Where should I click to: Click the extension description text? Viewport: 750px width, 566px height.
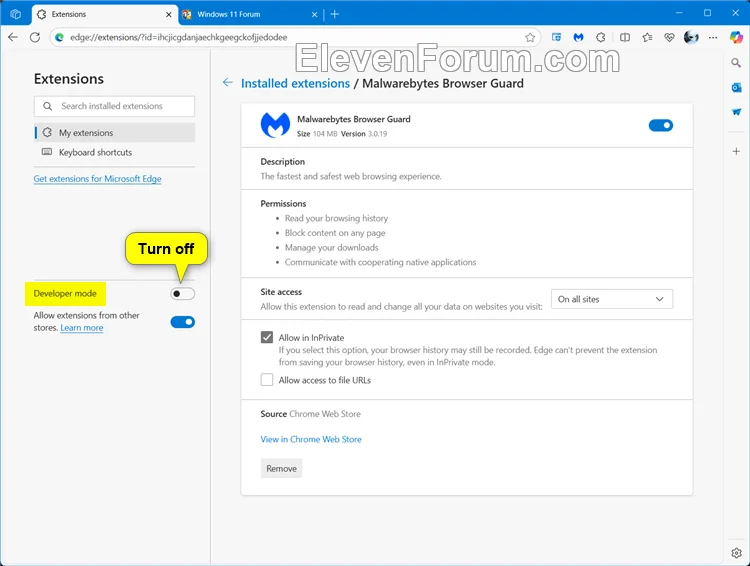(x=351, y=177)
